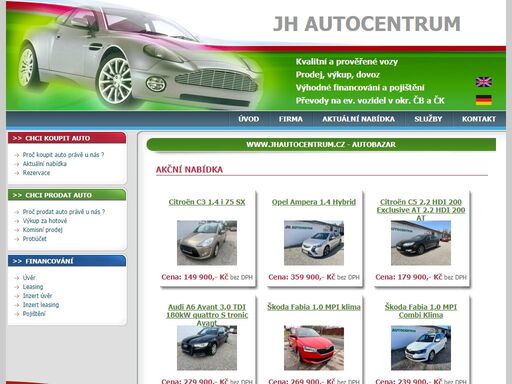Click the price 'Cena: 149 900,- Kč'
512x384 pixels.
195,277
